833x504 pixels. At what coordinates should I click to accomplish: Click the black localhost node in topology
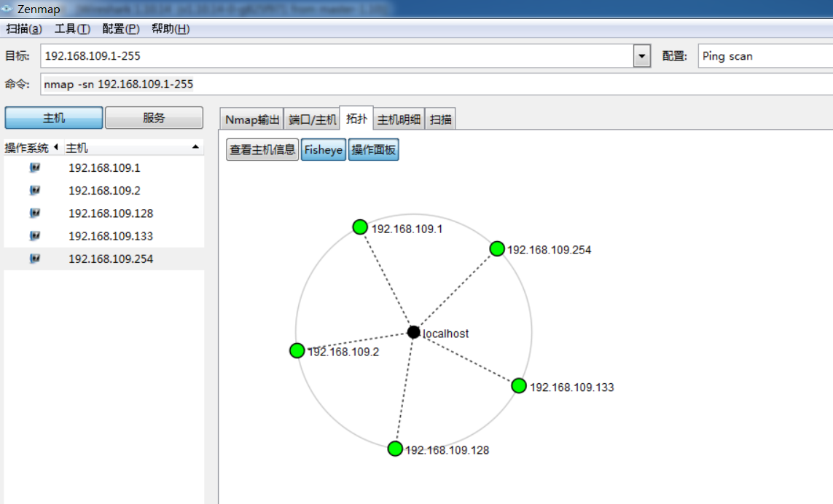413,332
